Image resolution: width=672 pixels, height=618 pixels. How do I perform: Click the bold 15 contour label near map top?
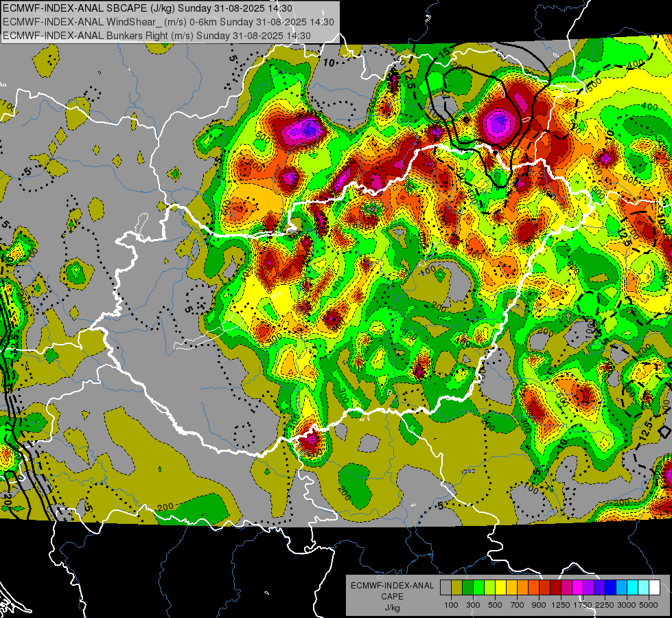tap(444, 53)
